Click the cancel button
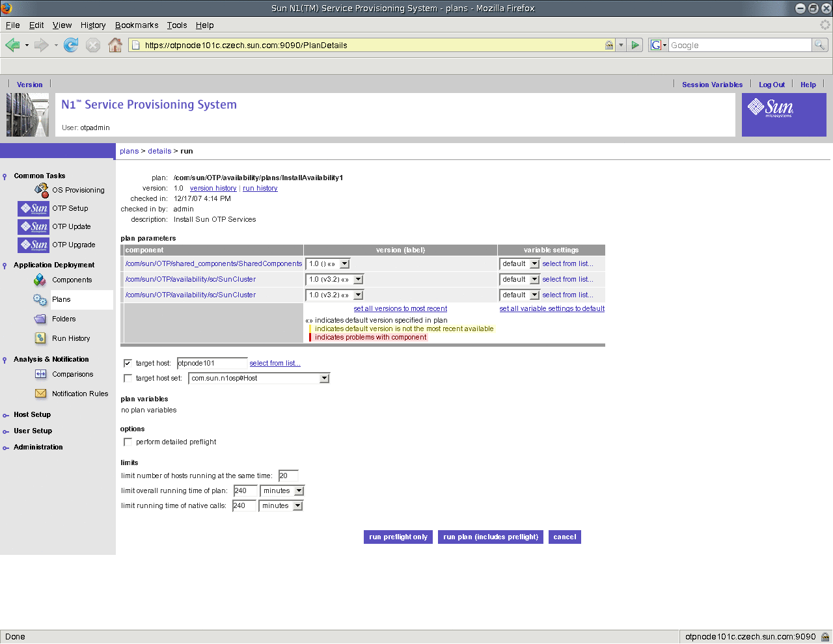Image resolution: width=833 pixels, height=644 pixels. click(565, 537)
